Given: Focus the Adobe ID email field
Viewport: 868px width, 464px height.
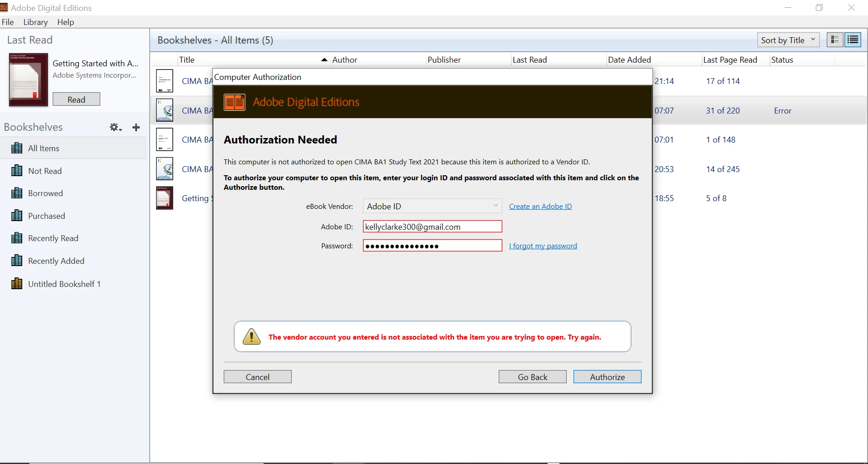Looking at the screenshot, I should [432, 227].
